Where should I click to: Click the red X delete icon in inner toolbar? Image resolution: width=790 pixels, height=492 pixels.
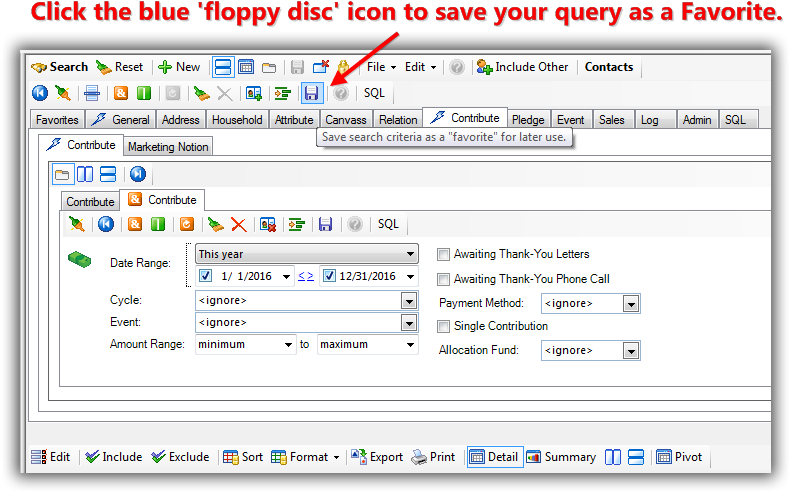tap(239, 225)
